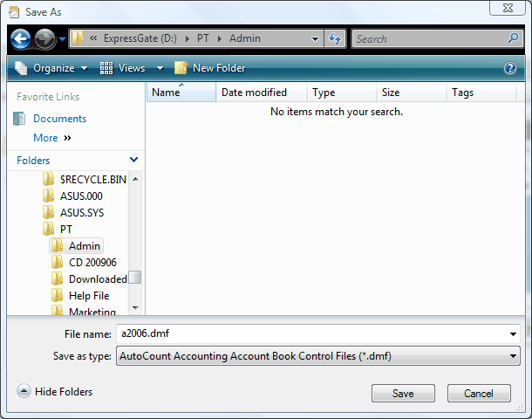532x419 pixels.
Task: Click the Forward navigation arrow button
Action: 44,39
